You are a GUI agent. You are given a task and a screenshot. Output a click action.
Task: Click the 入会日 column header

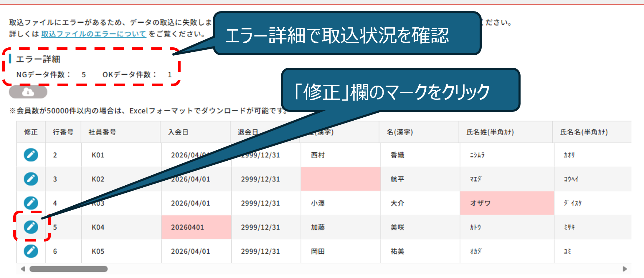click(x=178, y=132)
